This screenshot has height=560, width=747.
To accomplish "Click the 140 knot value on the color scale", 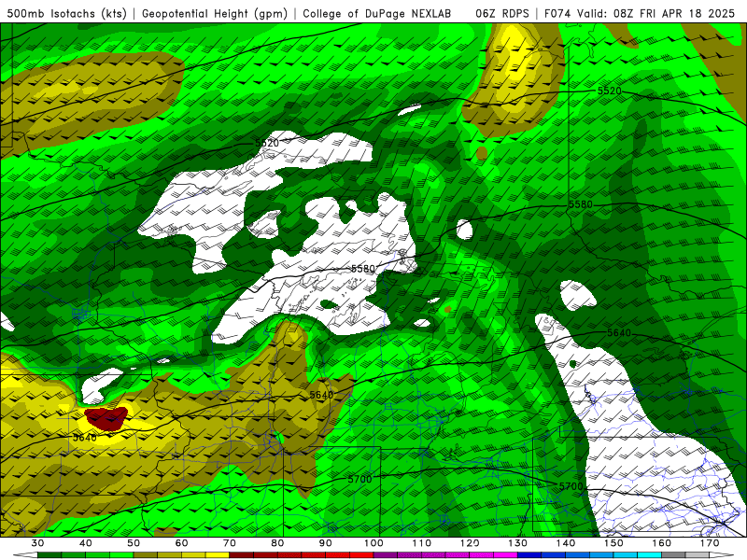I will pos(566,543).
